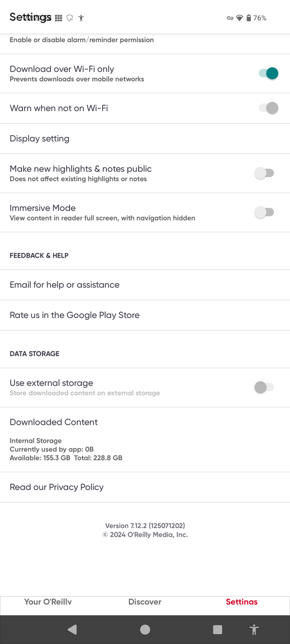
Task: Toggle Warn when not on Wi-Fi
Action: pyautogui.click(x=268, y=108)
